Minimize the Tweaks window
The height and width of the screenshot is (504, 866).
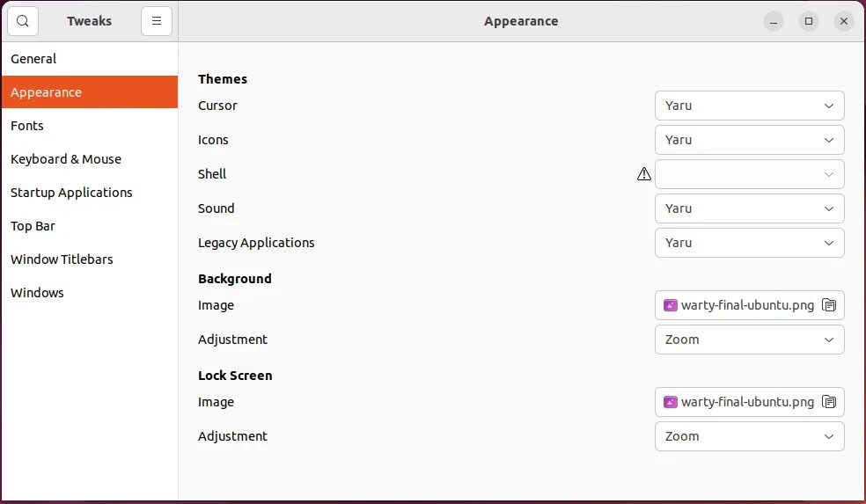click(x=774, y=21)
